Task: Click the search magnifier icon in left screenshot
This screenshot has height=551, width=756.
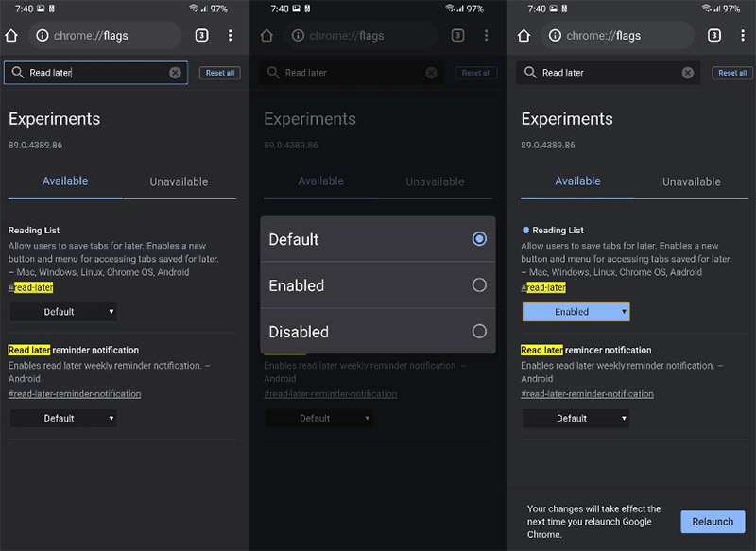Action: click(x=17, y=73)
